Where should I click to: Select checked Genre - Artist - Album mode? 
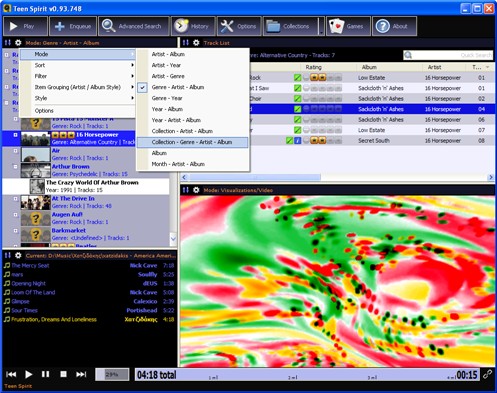coord(193,87)
